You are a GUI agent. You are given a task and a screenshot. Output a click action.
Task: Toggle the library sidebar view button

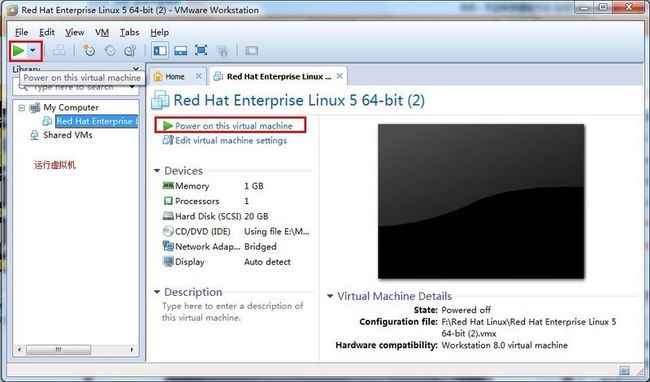(x=160, y=51)
